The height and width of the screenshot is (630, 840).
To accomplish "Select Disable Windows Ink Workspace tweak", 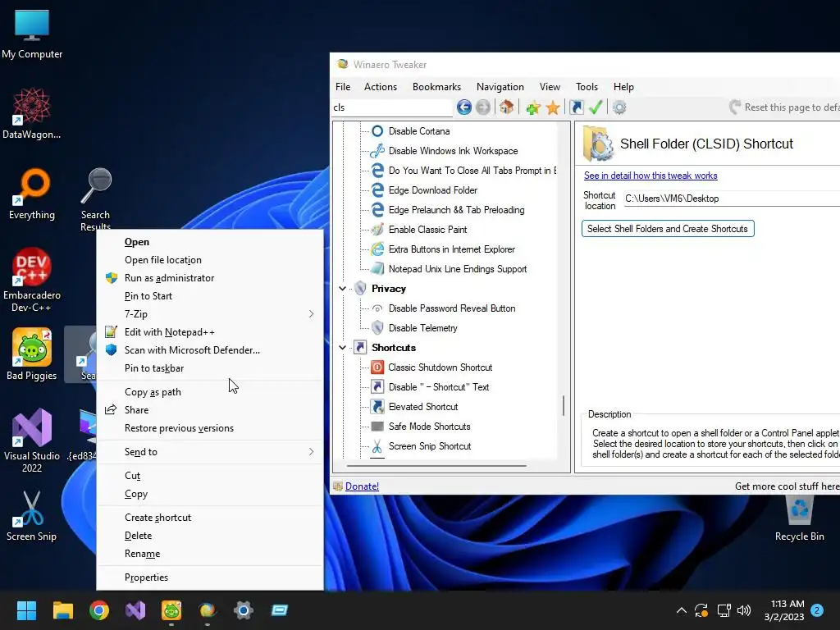I will (x=453, y=151).
